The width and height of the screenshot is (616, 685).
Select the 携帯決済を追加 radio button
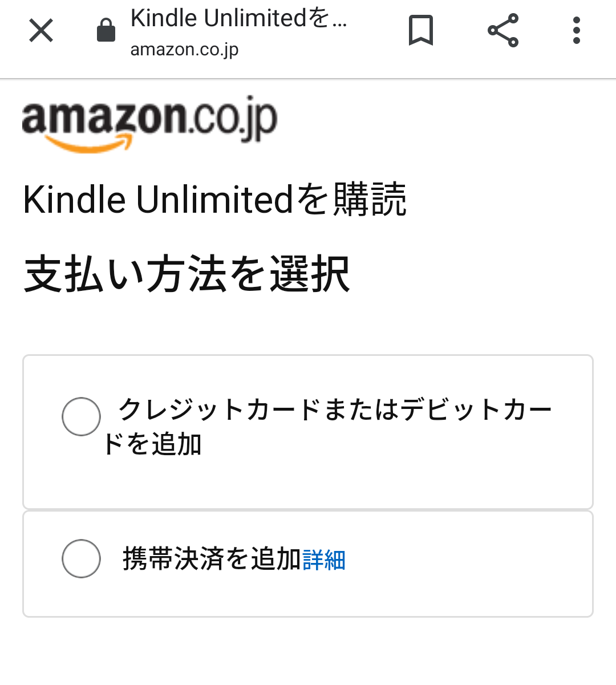click(x=81, y=559)
